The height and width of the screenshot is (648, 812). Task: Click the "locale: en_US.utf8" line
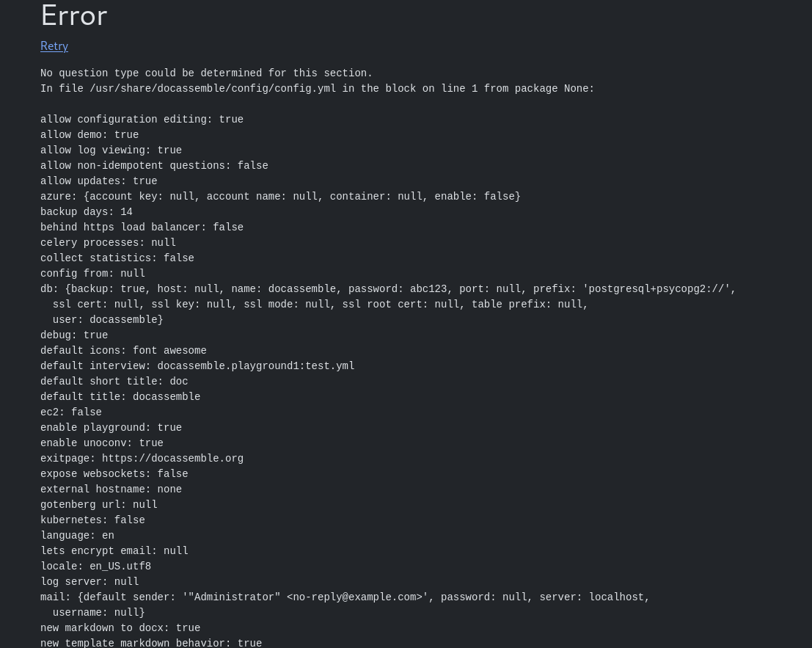point(95,567)
